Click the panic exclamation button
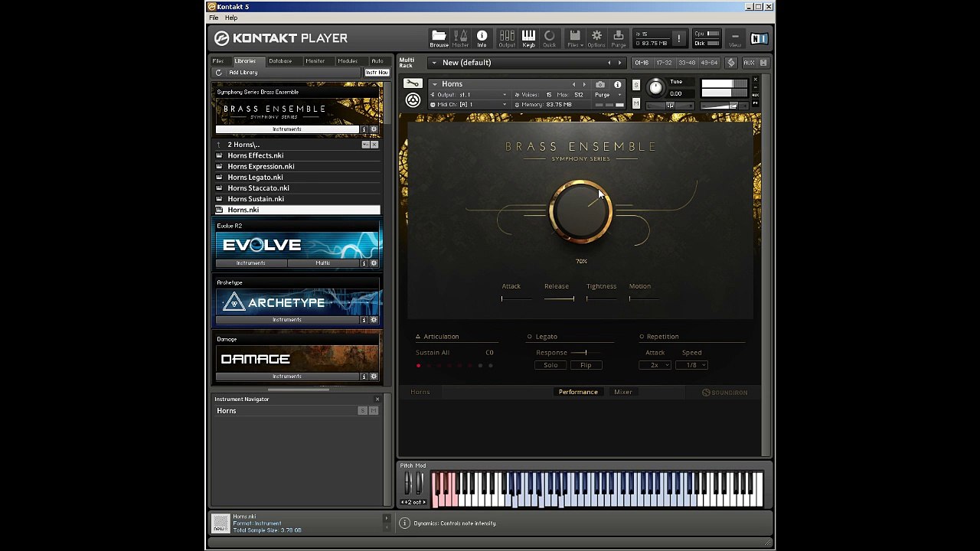Viewport: 980px width, 551px height. [678, 38]
